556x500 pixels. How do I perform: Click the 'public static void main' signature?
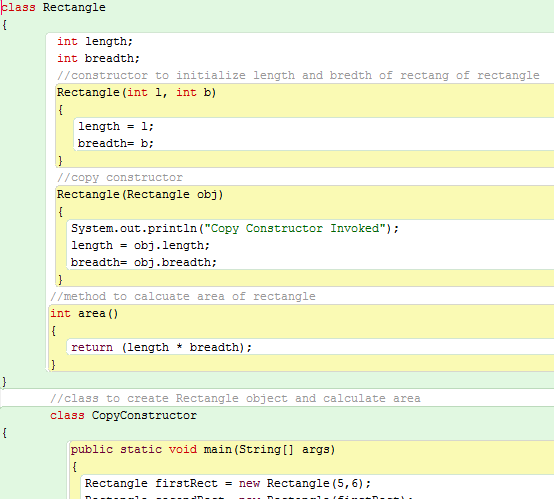pos(203,450)
